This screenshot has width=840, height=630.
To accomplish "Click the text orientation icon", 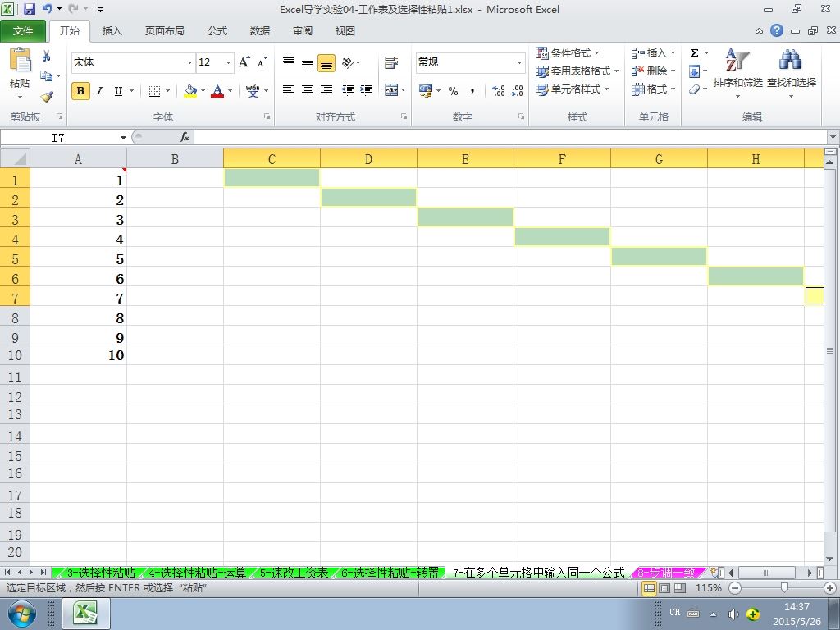I will [x=348, y=62].
